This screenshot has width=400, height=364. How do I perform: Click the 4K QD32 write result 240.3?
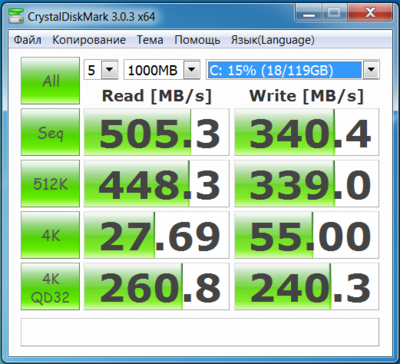tap(307, 286)
